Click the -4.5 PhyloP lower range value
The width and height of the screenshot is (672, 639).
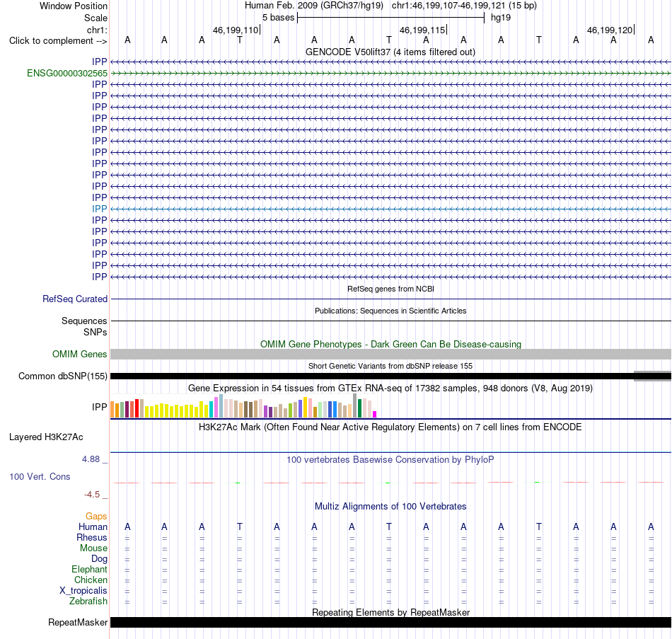92,495
